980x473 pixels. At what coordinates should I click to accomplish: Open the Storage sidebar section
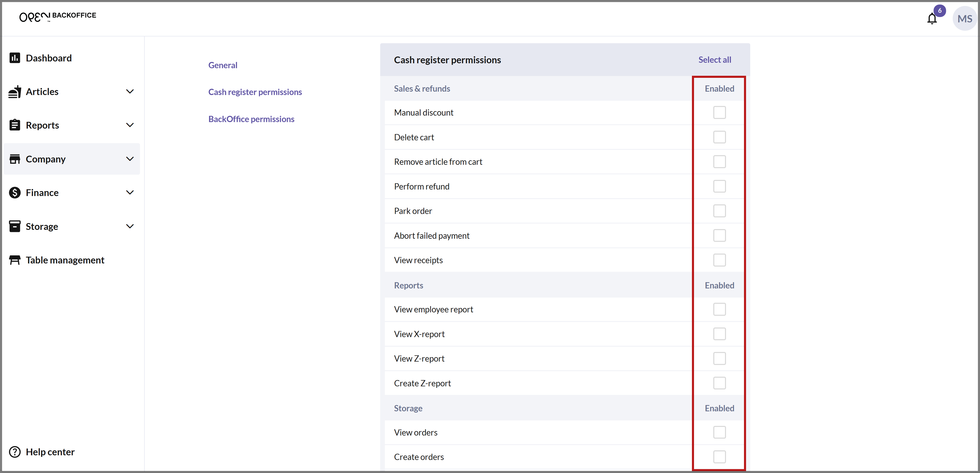tap(72, 226)
